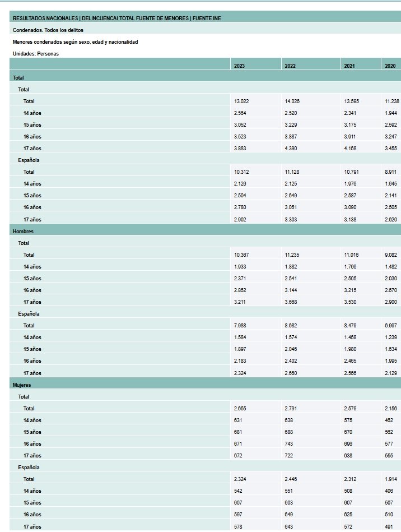Click the cell showing 13.022
Viewport: 401px width, 532px height.
tap(241, 101)
